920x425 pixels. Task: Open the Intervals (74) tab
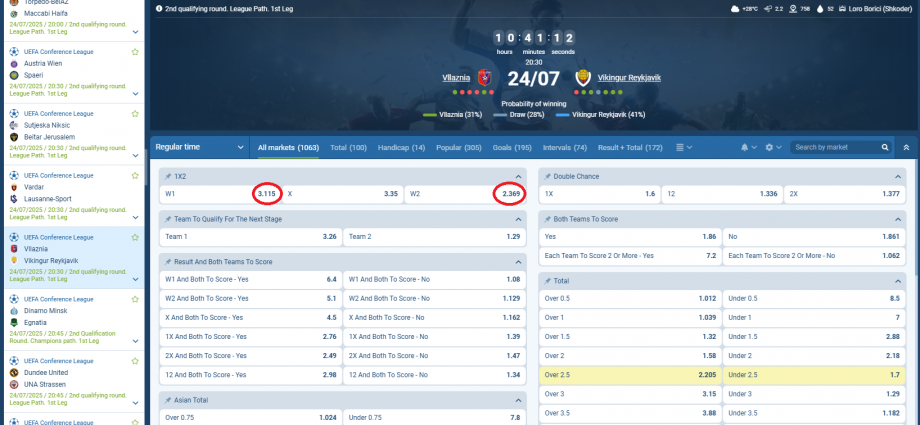coord(564,147)
